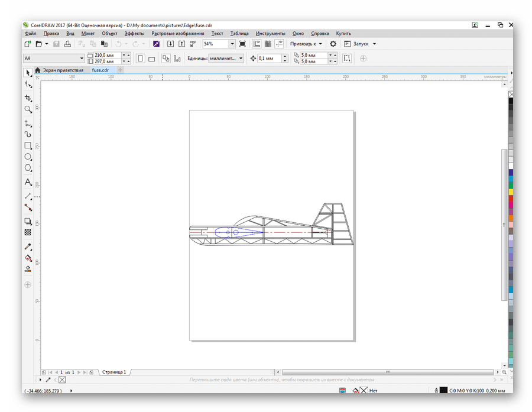Click the Export to PDF icon
This screenshot has height=412, width=532.
[193, 44]
